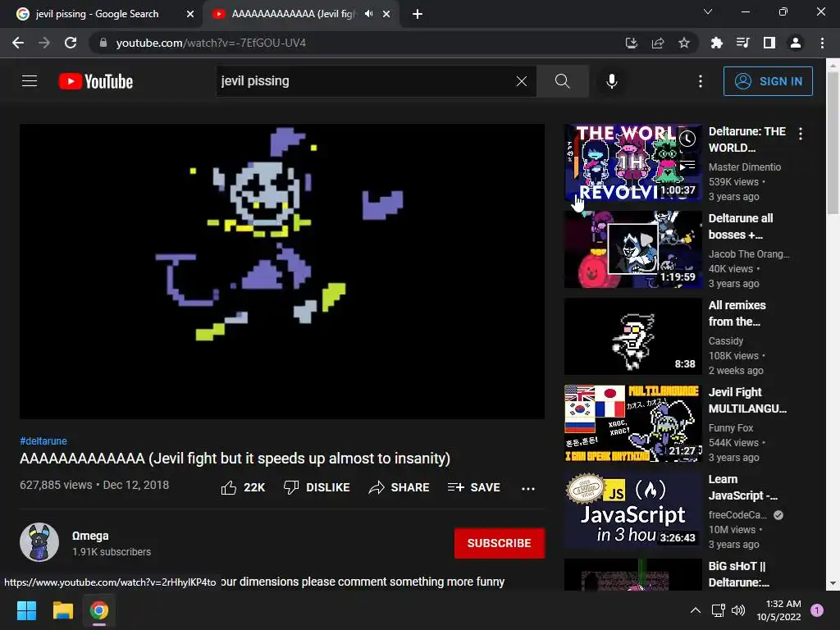This screenshot has height=630, width=840.
Task: Open more actions ellipsis below video
Action: (528, 488)
